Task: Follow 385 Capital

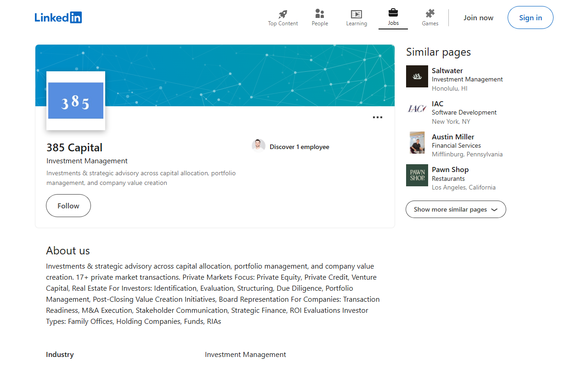Action: [68, 206]
